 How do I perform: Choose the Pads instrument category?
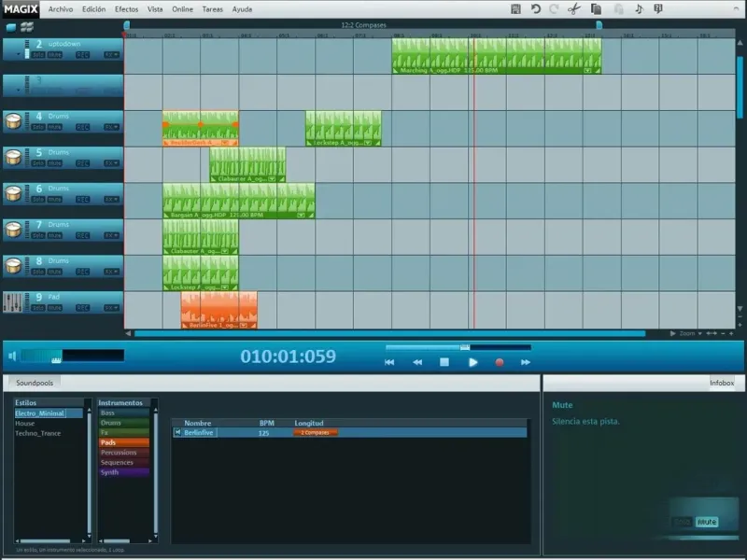point(124,442)
